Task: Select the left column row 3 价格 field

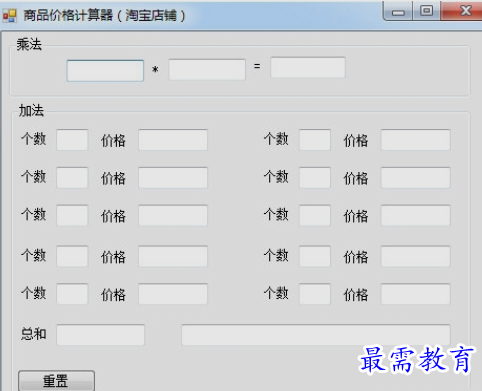Action: tap(173, 216)
